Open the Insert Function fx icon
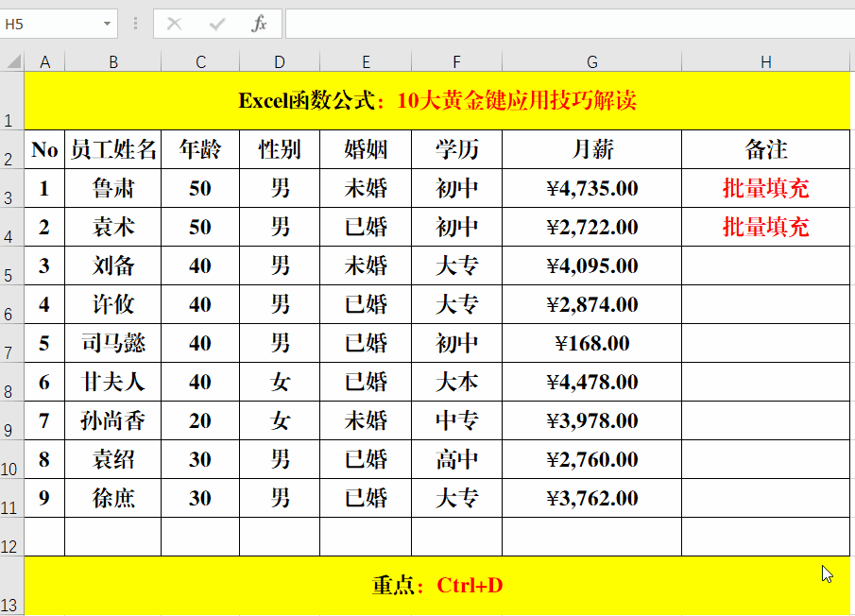This screenshot has height=616, width=855. coord(259,24)
